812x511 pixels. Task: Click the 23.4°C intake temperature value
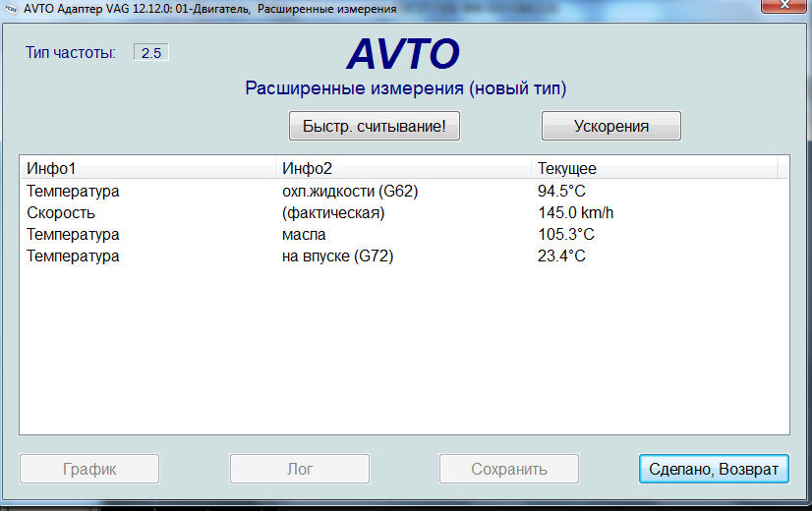click(x=561, y=256)
